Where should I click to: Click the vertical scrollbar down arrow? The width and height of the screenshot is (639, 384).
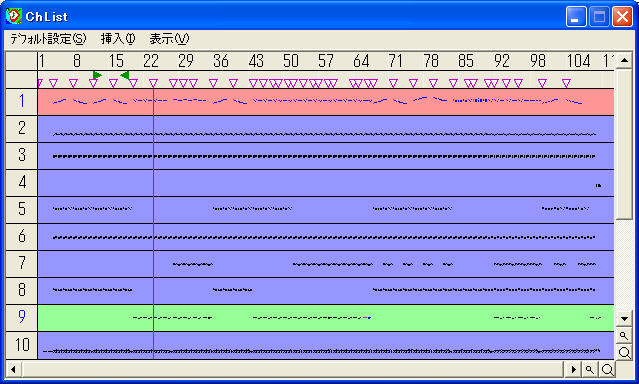[x=624, y=318]
